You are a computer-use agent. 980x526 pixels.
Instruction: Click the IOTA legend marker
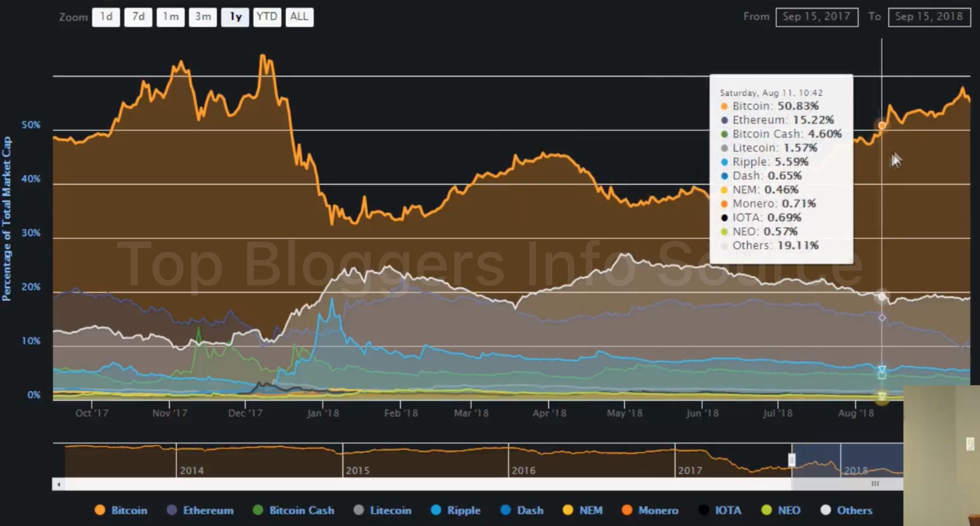click(x=704, y=510)
